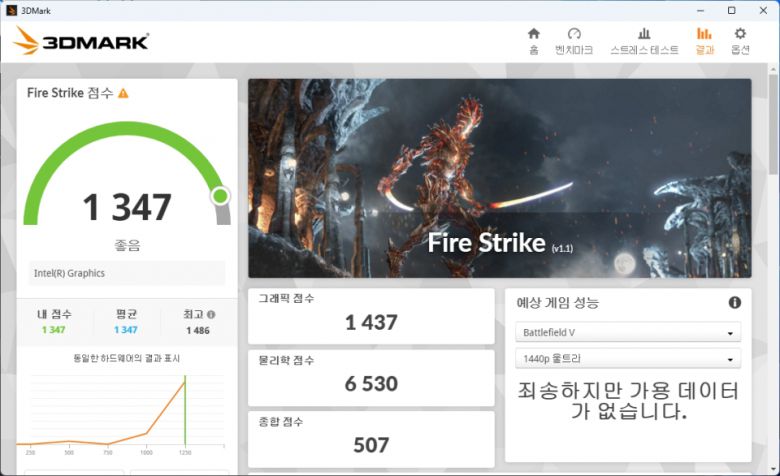
Task: Click the 물리학 점수 label
Action: click(x=286, y=360)
